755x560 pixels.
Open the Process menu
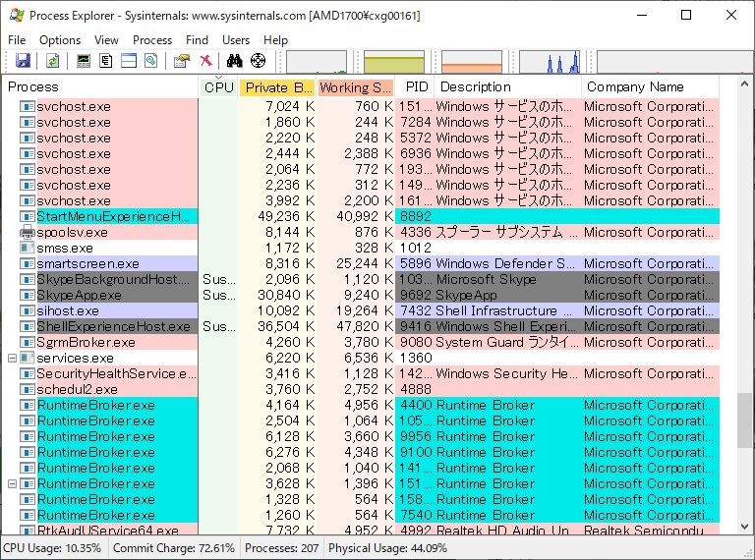point(152,40)
